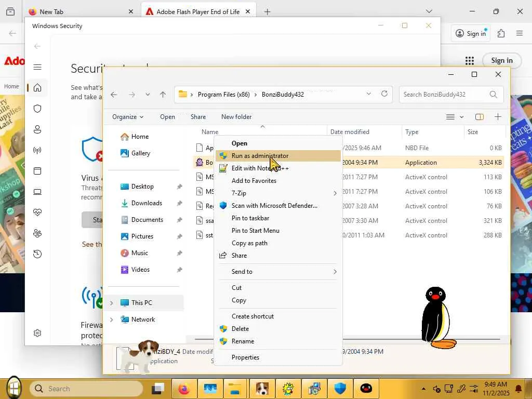The height and width of the screenshot is (399, 532).
Task: Expand the address bar history dropdown
Action: click(x=369, y=94)
